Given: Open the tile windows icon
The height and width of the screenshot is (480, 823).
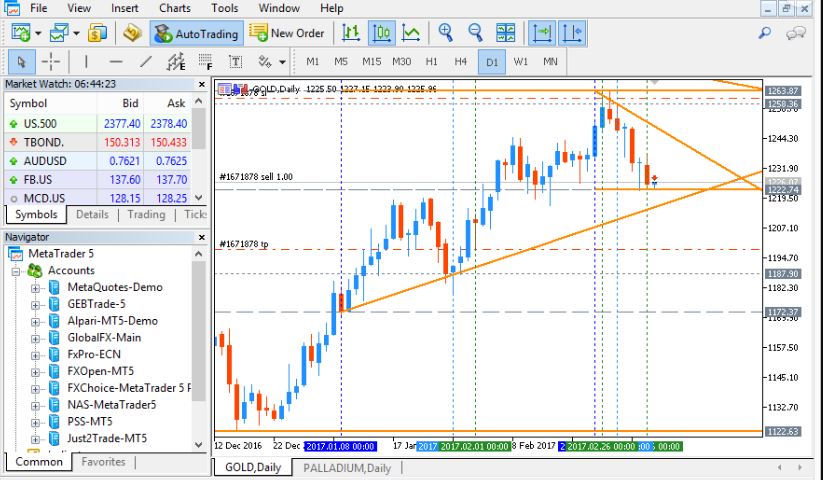Looking at the screenshot, I should pos(505,33).
